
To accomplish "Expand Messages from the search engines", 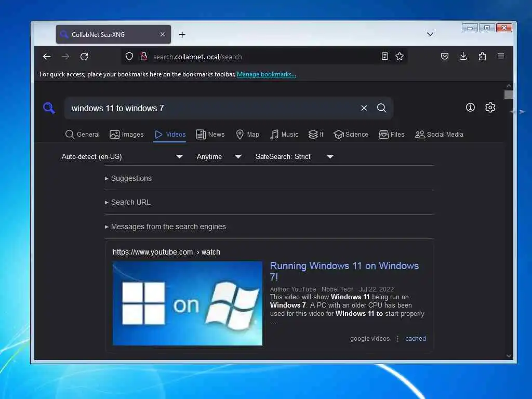I will coord(165,227).
